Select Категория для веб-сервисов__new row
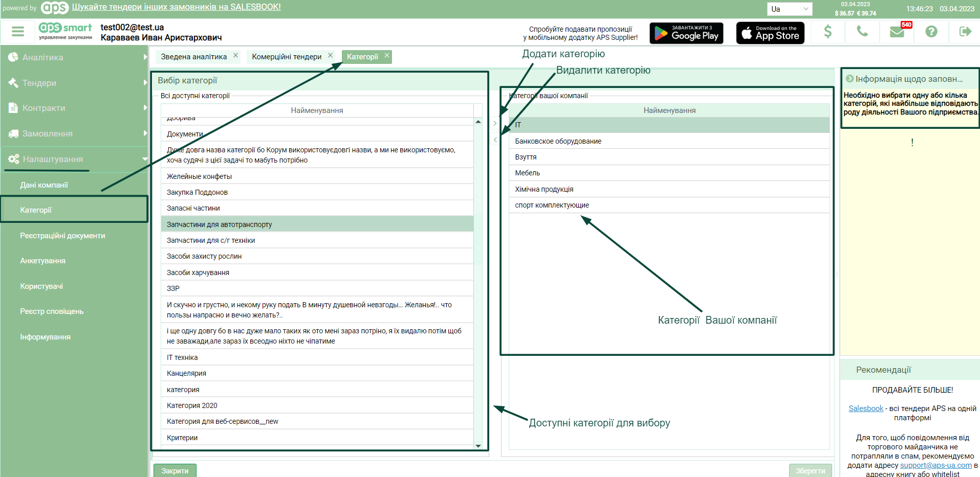The width and height of the screenshot is (980, 477). pos(317,421)
